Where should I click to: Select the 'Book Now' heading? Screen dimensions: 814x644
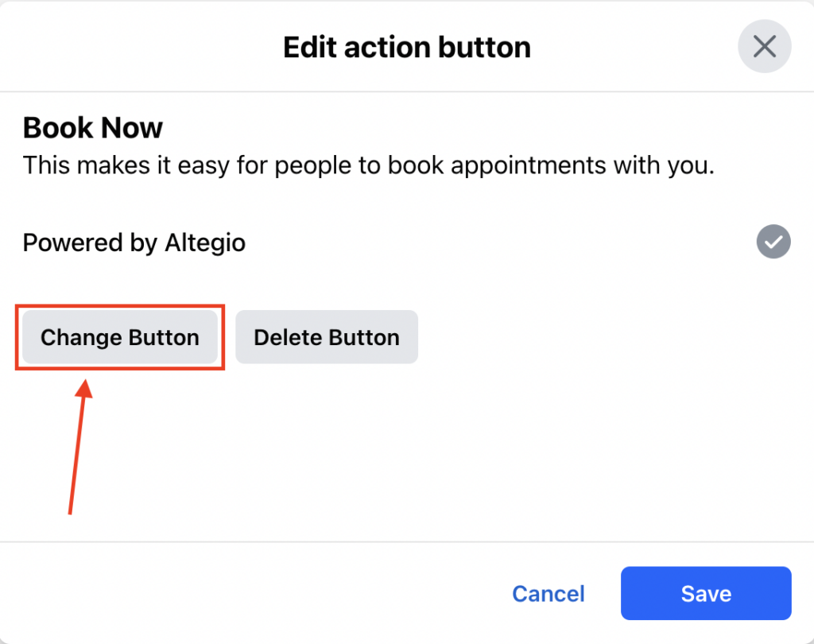click(x=93, y=128)
